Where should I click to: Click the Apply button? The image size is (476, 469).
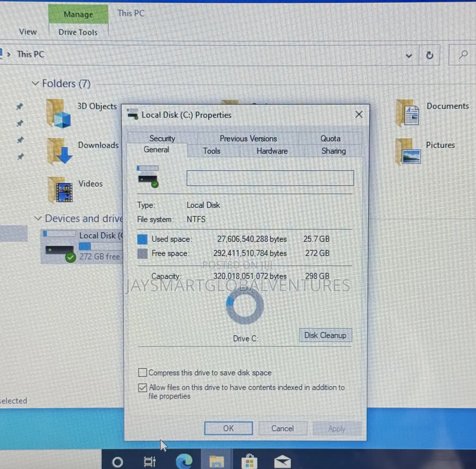click(337, 429)
